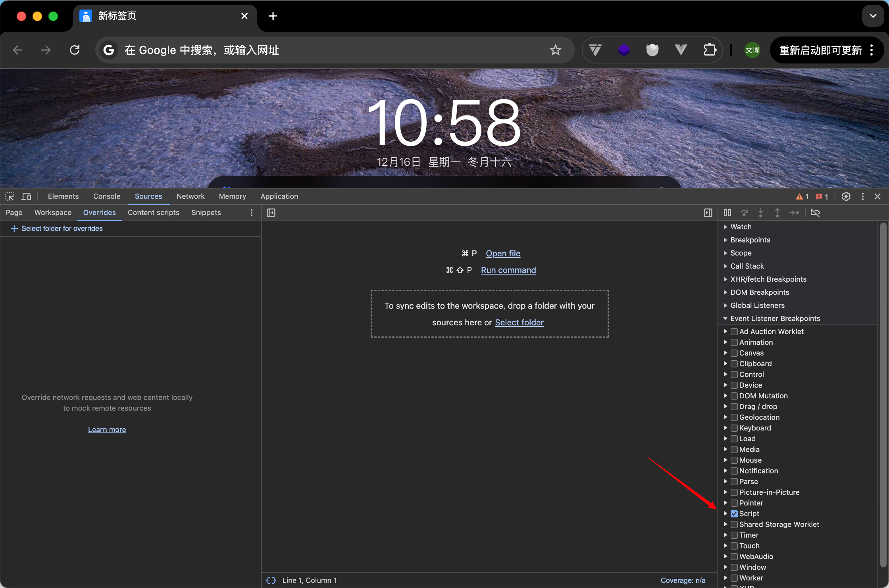This screenshot has height=588, width=889.
Task: Toggle the device toolbar
Action: click(x=26, y=196)
